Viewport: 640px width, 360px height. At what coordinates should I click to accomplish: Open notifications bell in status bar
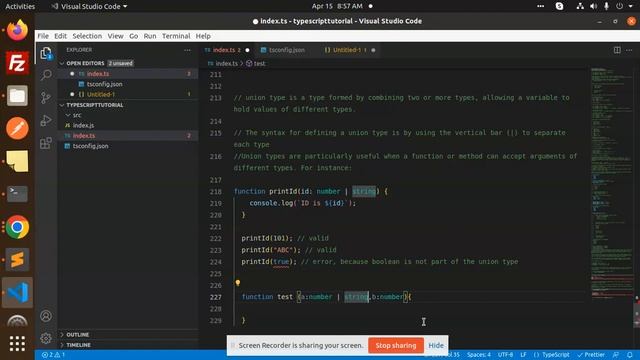pyautogui.click(x=630, y=355)
